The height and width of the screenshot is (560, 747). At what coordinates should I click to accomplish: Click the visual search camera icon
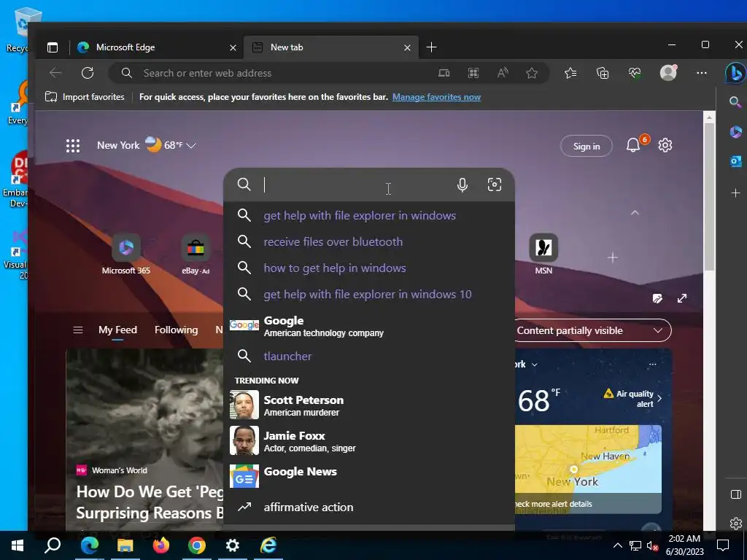tap(495, 184)
